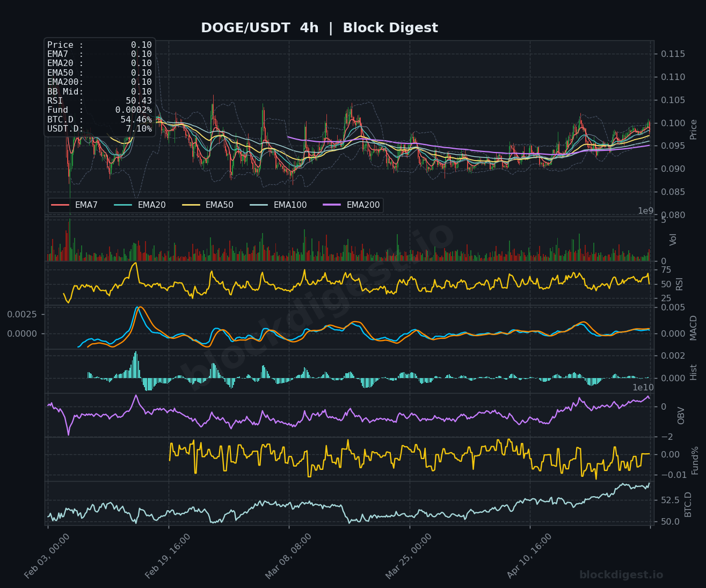Click the blockdigest.io text at bottom right
Screen dimensions: 706x588
(x=621, y=575)
